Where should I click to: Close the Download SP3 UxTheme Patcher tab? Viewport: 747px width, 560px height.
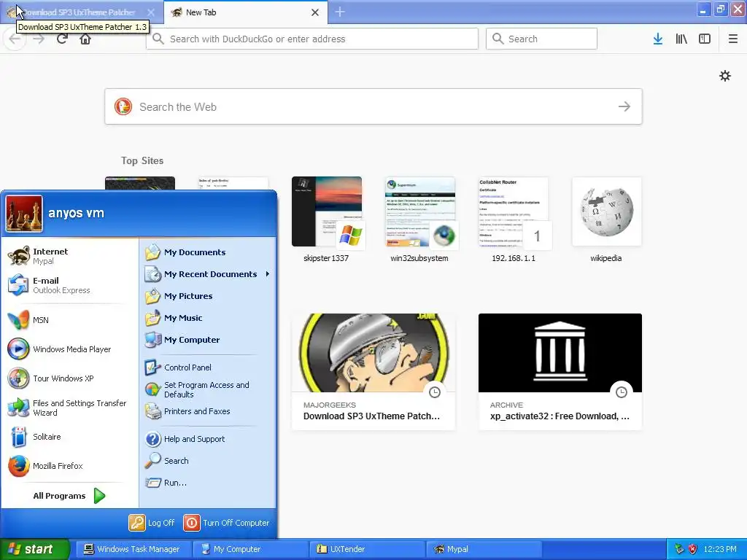coord(150,12)
